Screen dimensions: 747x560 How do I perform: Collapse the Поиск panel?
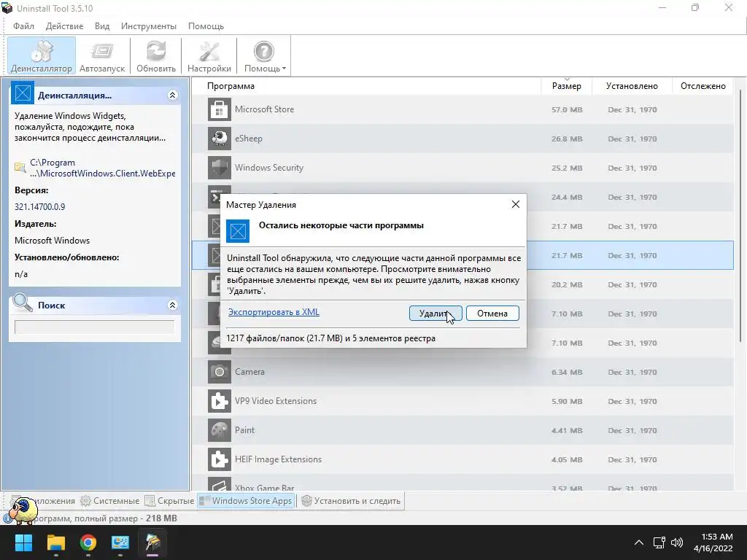click(172, 306)
